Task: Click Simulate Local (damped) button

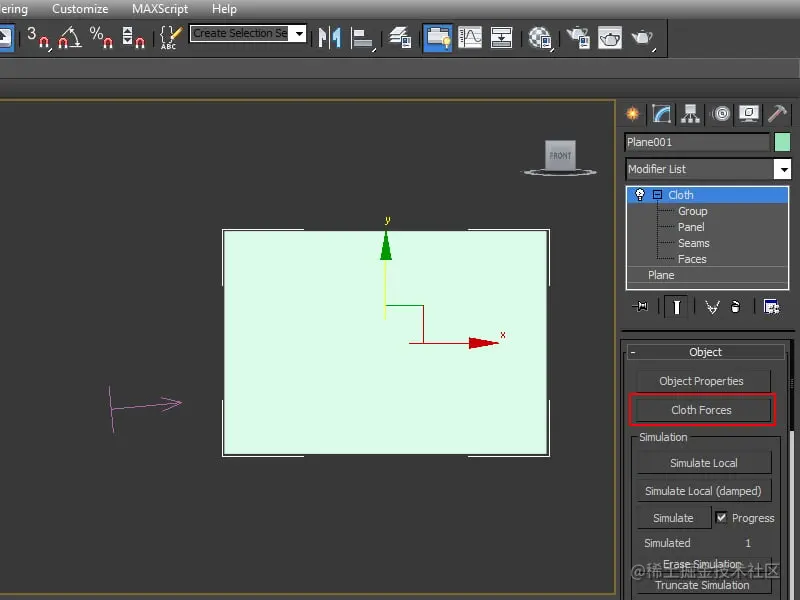Action: coord(704,491)
